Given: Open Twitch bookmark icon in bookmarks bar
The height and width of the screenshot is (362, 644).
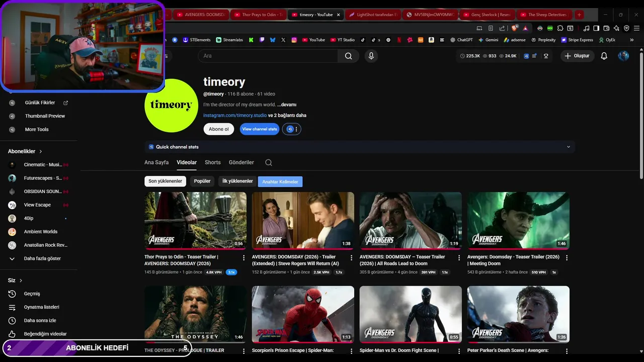Looking at the screenshot, I should coord(262,40).
